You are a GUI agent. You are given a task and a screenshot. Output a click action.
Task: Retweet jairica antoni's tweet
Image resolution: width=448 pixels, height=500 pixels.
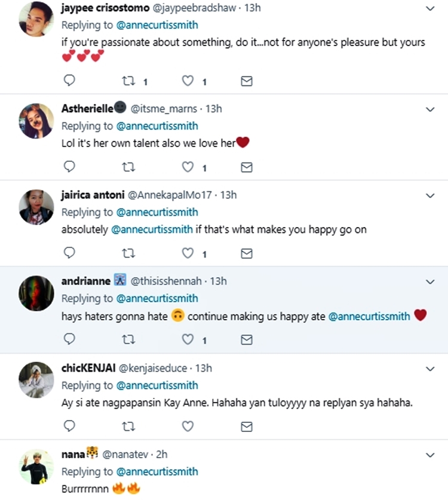click(x=128, y=253)
